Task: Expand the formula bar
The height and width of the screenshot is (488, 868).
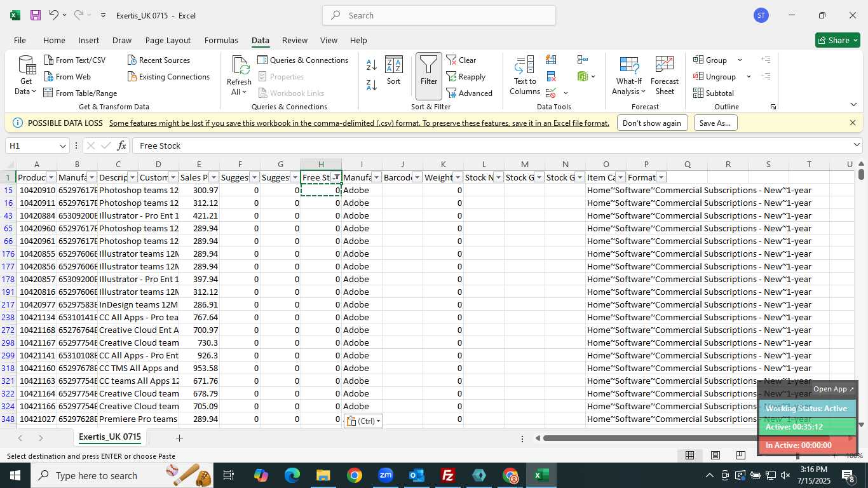Action: point(857,146)
